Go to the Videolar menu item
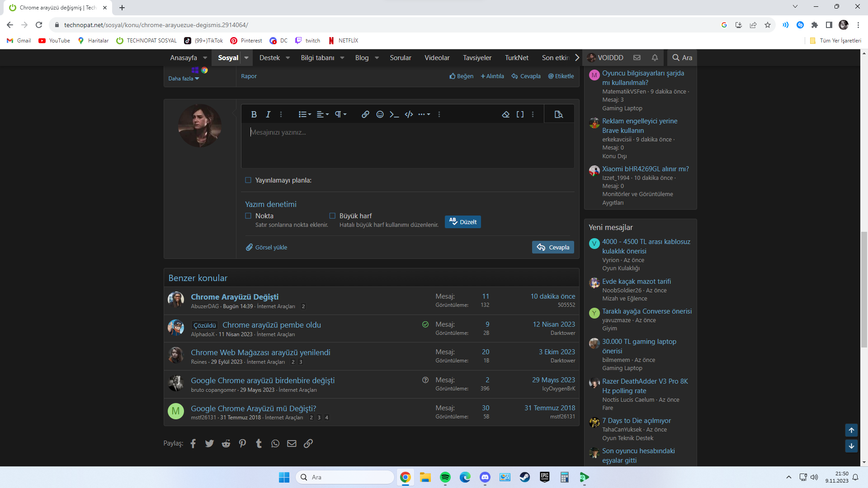The width and height of the screenshot is (868, 488). click(437, 58)
